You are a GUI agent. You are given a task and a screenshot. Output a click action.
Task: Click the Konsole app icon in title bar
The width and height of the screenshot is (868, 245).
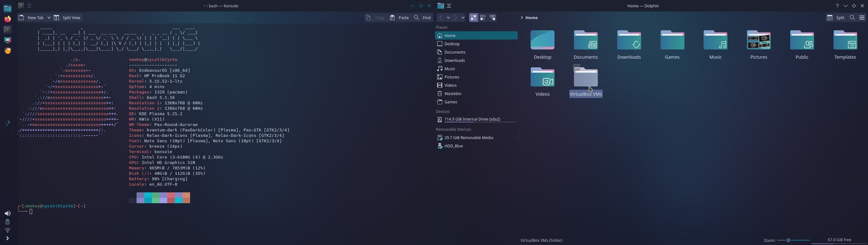click(21, 6)
